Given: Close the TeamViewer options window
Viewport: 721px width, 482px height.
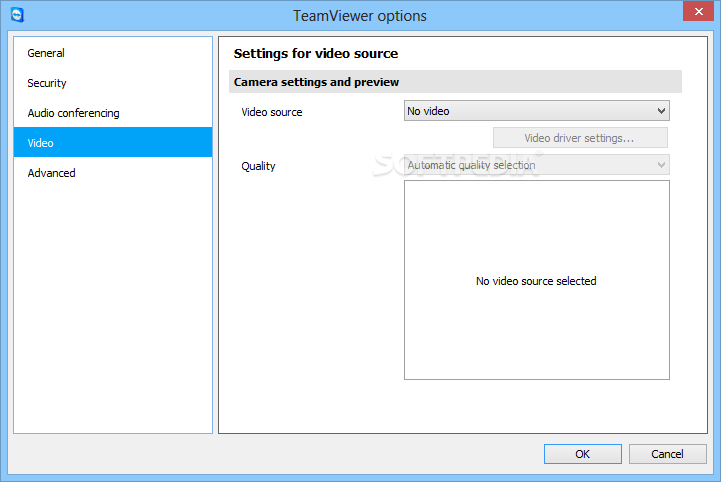Looking at the screenshot, I should pyautogui.click(x=698, y=11).
